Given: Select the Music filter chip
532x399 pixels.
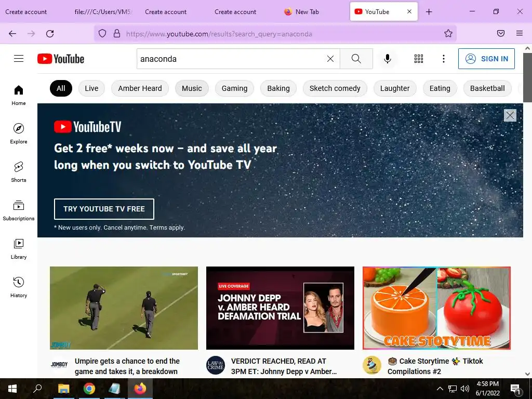Looking at the screenshot, I should [192, 88].
